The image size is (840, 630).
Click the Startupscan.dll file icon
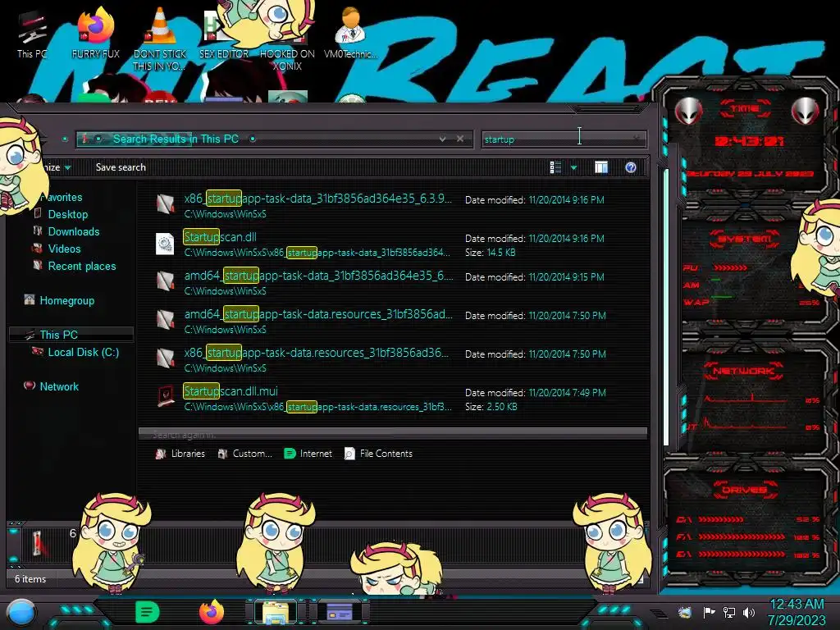tap(165, 244)
